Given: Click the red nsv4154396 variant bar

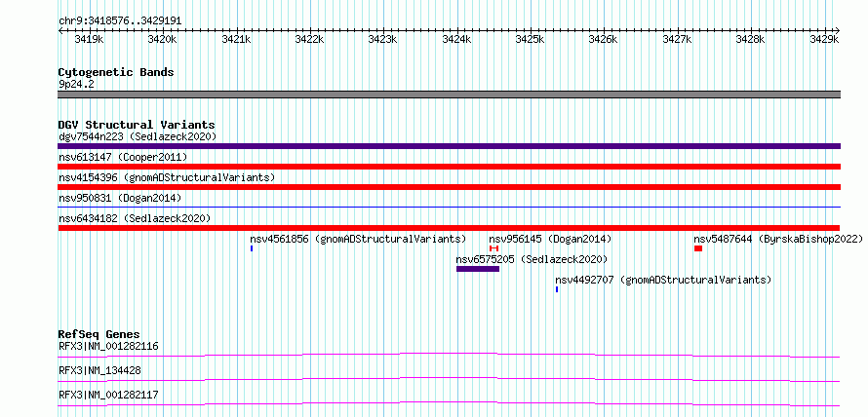Looking at the screenshot, I should point(449,187).
